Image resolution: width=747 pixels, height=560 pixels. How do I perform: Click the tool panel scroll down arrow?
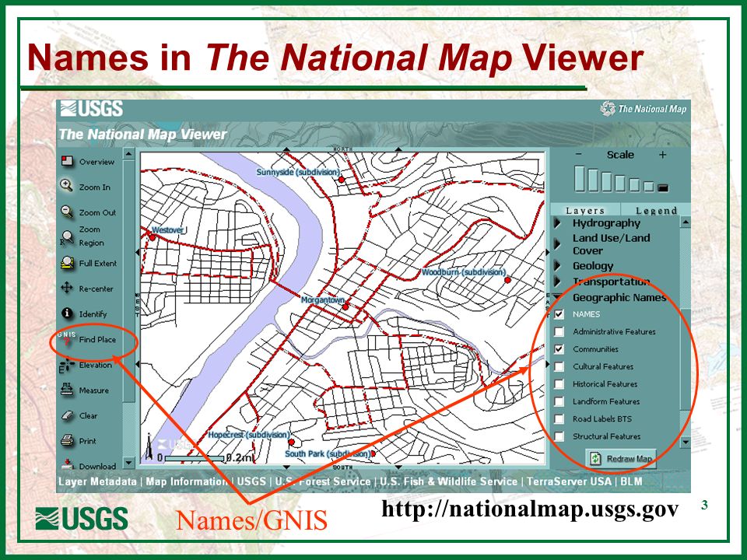click(x=128, y=462)
